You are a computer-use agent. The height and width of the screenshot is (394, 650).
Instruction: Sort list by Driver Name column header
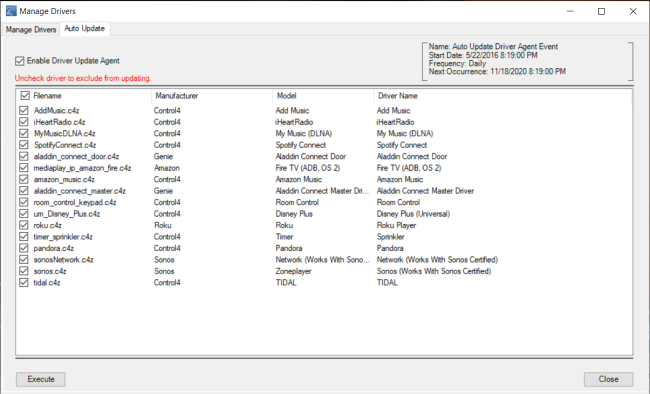398,96
